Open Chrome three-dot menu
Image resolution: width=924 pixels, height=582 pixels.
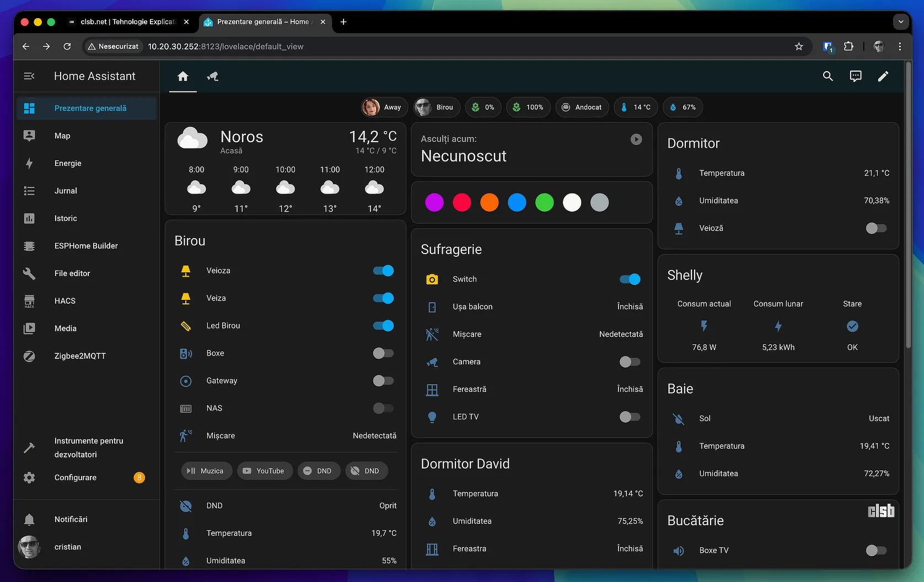900,46
